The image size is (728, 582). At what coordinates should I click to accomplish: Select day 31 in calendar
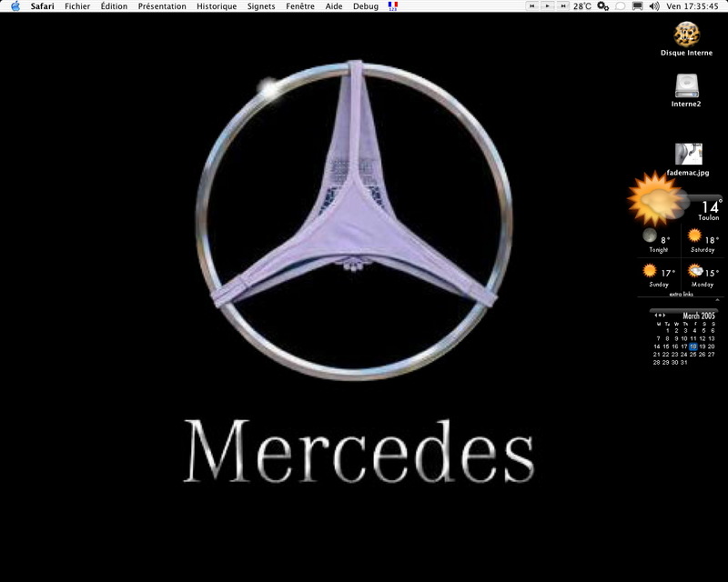(684, 363)
